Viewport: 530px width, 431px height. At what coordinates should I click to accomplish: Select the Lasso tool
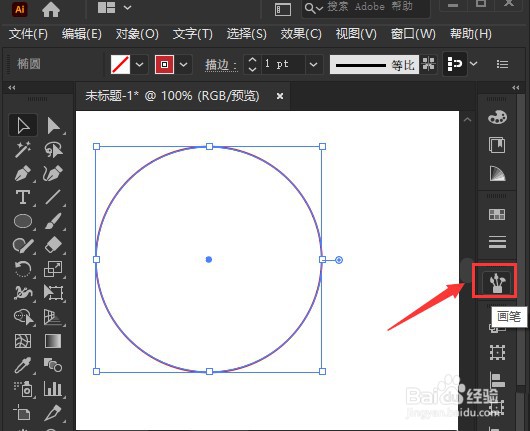[x=53, y=149]
